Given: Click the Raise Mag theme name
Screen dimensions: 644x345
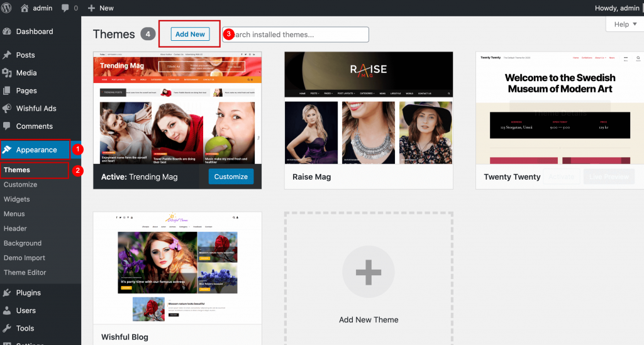Looking at the screenshot, I should [312, 177].
